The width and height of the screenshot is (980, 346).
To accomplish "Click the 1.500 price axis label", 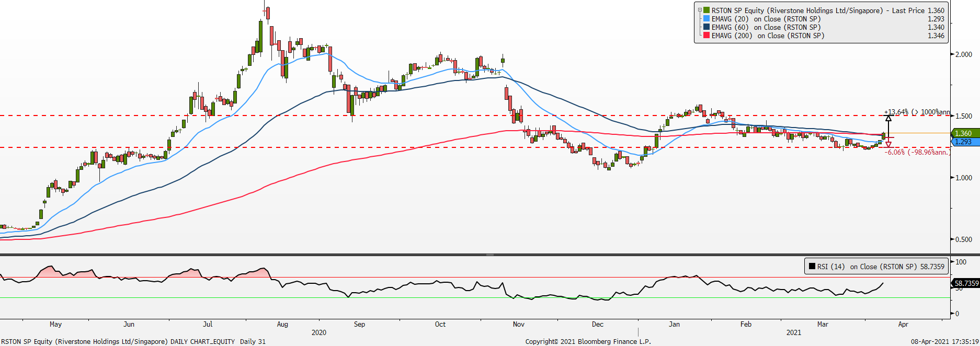I will 964,116.
